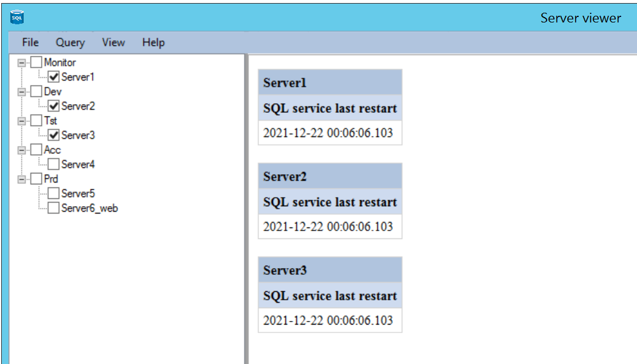
Task: Click Server2 last restart timestamp cell
Action: tap(328, 226)
